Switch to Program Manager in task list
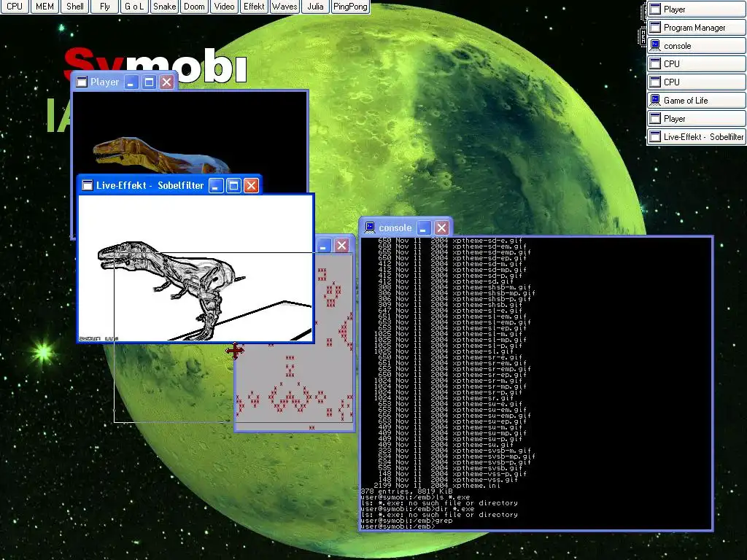The height and width of the screenshot is (560, 747). [696, 28]
